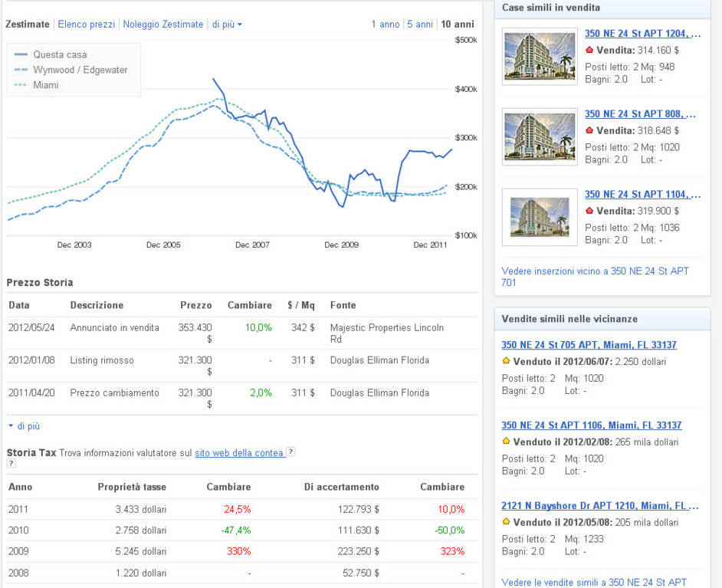Click Dec 2007 axis label
Screen dimensions: 722x588
tap(252, 245)
